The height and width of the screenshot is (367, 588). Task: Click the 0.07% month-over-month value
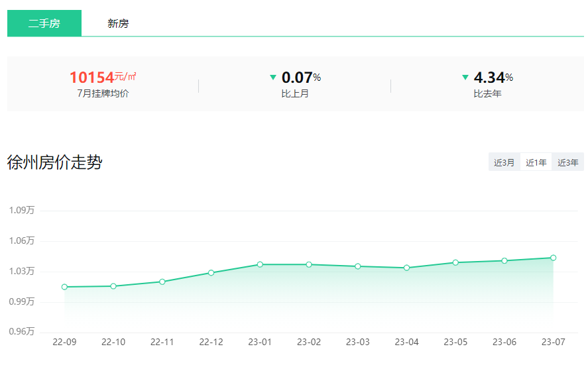[x=301, y=78]
